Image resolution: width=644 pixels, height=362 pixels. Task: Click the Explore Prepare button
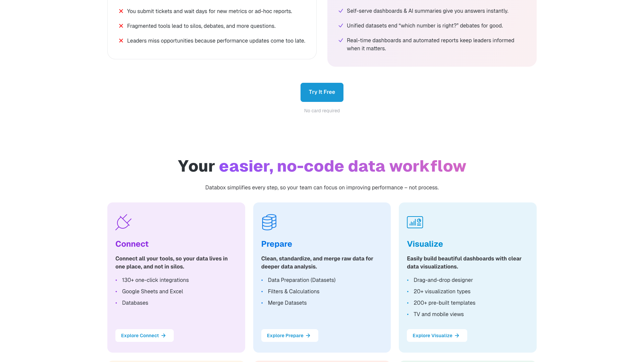click(x=289, y=335)
